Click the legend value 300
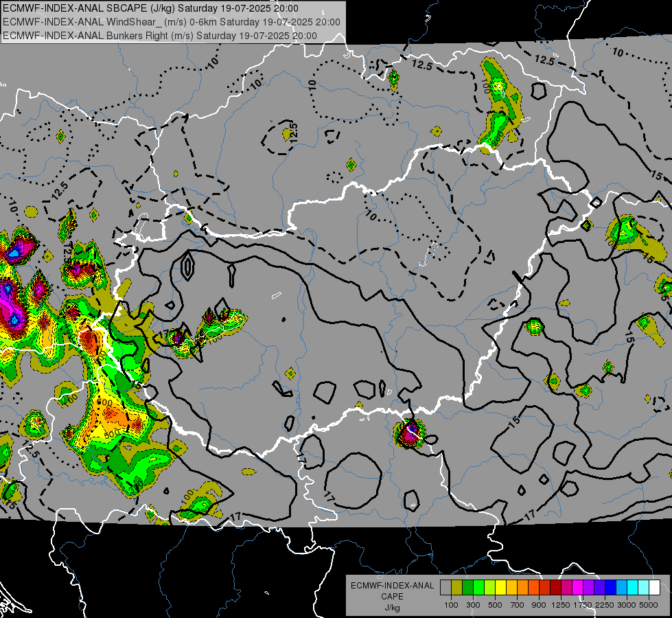Viewport: 672px width, 618px height. click(x=473, y=605)
